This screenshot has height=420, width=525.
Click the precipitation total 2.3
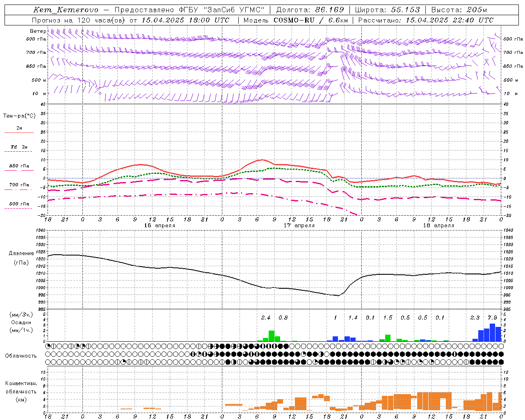click(x=475, y=318)
